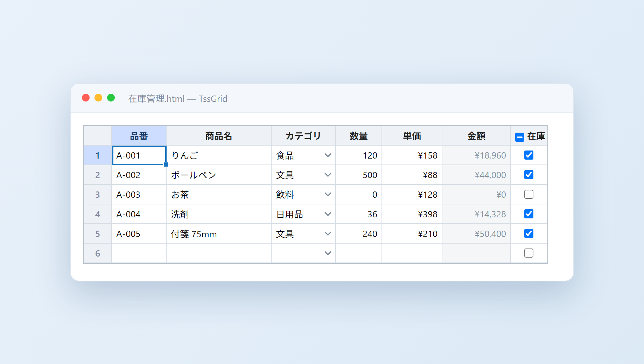The width and height of the screenshot is (644, 364).
Task: Click the amount cell ¥14,328
Action: pyautogui.click(x=476, y=214)
